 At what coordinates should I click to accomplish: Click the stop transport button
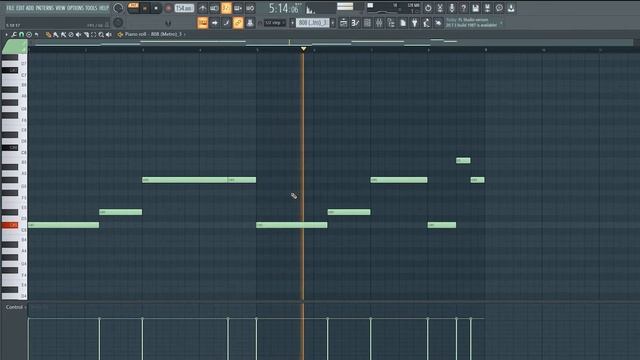[156, 8]
